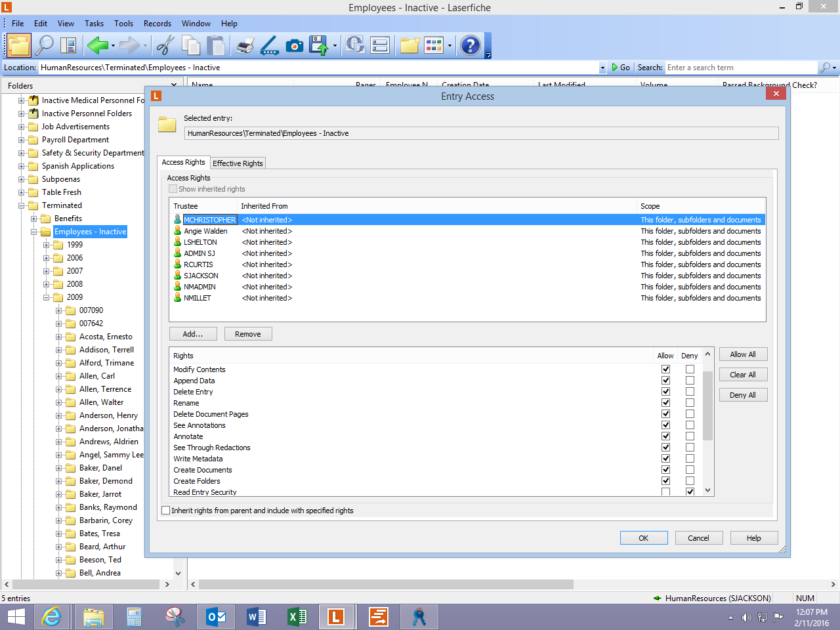The image size is (840, 630).
Task: Open Laserfiche from the Windows taskbar
Action: tap(336, 617)
